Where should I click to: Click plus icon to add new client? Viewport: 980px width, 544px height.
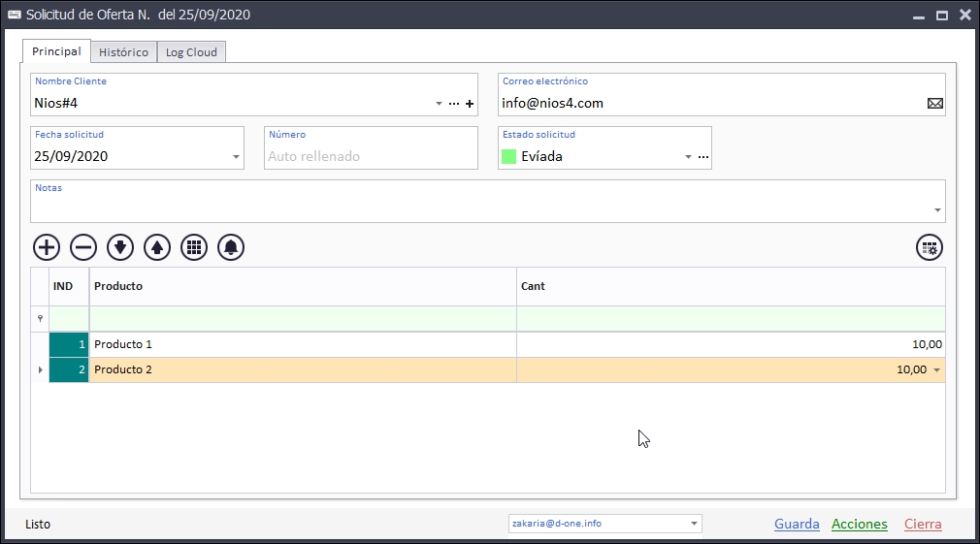470,104
